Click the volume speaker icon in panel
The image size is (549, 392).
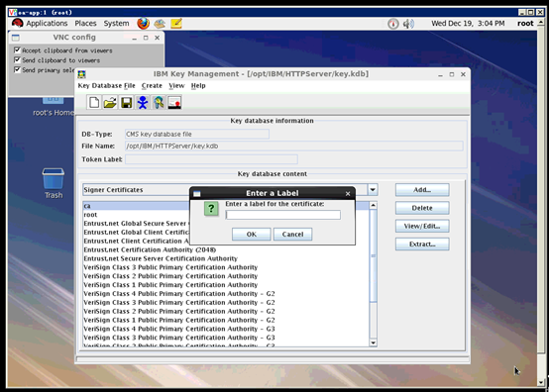tap(408, 24)
